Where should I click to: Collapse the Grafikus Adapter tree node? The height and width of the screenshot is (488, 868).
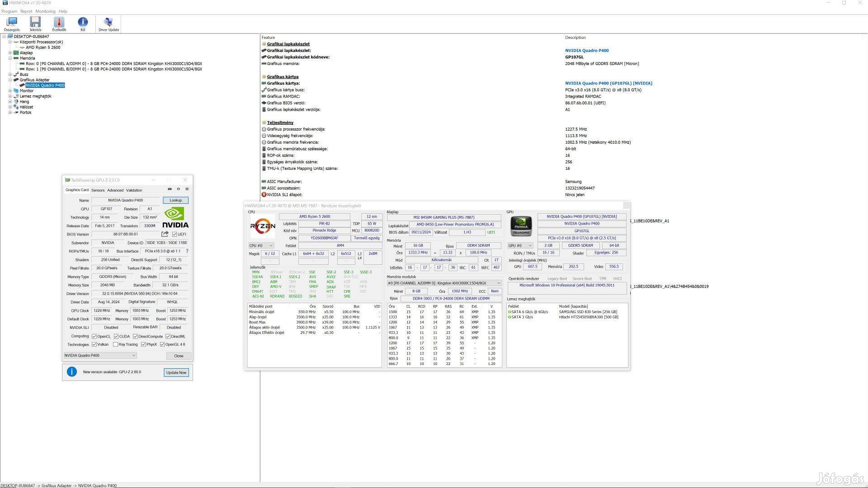click(x=10, y=80)
